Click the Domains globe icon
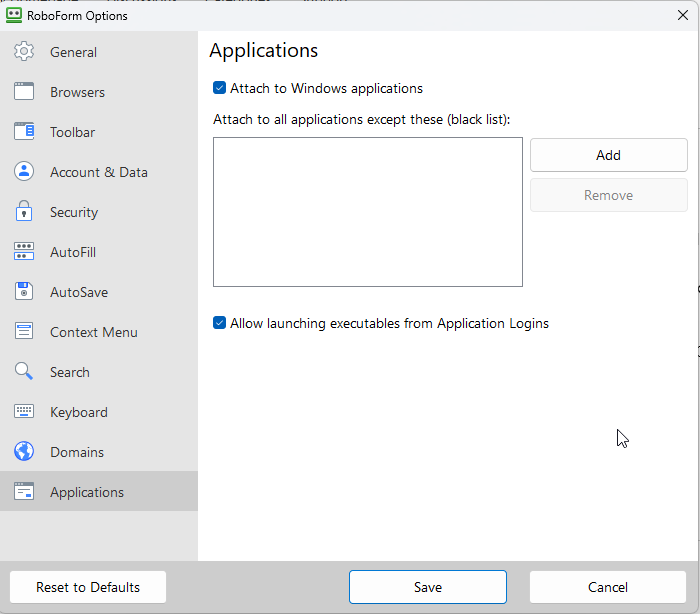 click(x=24, y=452)
